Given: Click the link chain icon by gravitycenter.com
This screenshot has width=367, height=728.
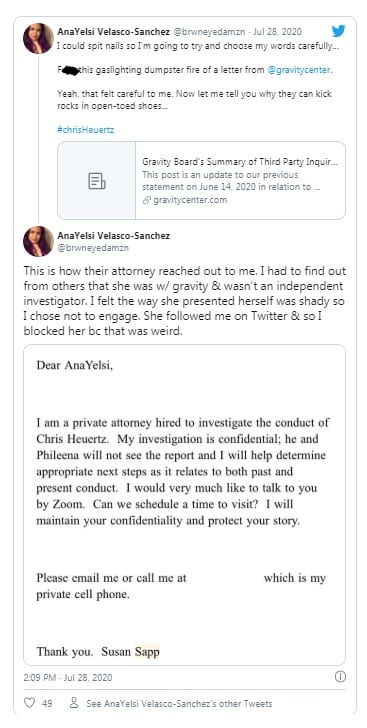Looking at the screenshot, I should point(146,200).
